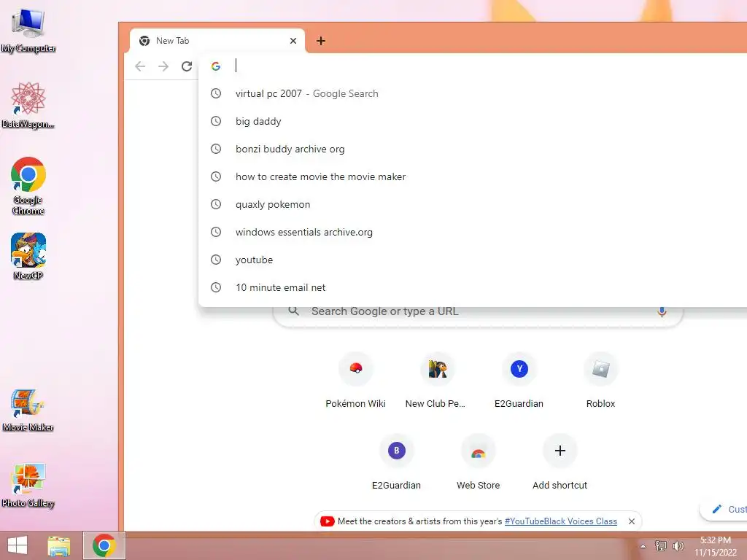Click the Customize pencil button
This screenshot has width=747, height=560.
(724, 509)
